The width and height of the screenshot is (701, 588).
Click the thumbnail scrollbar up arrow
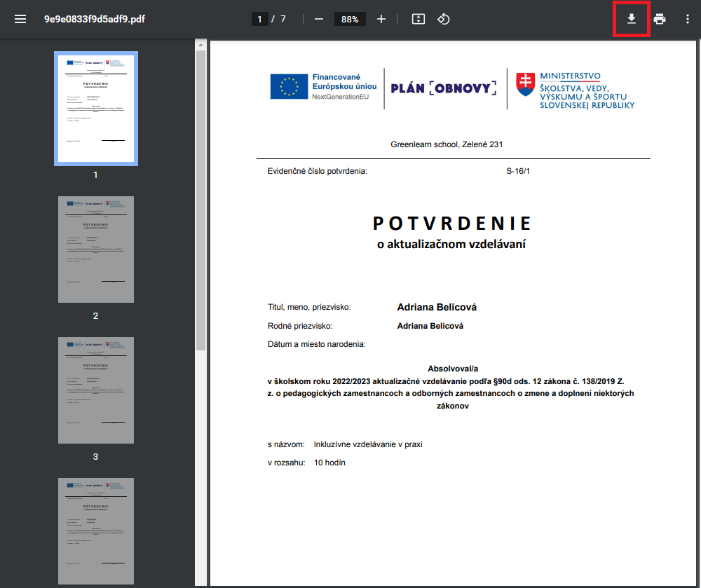200,45
